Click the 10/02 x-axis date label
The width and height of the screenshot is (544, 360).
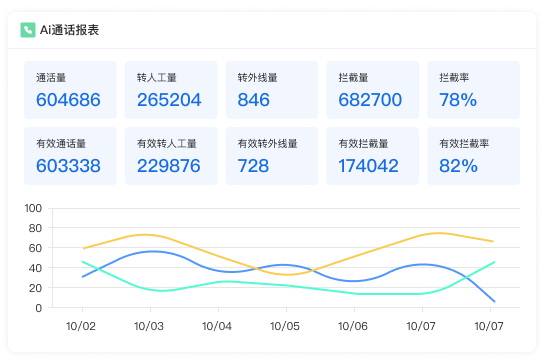(81, 326)
